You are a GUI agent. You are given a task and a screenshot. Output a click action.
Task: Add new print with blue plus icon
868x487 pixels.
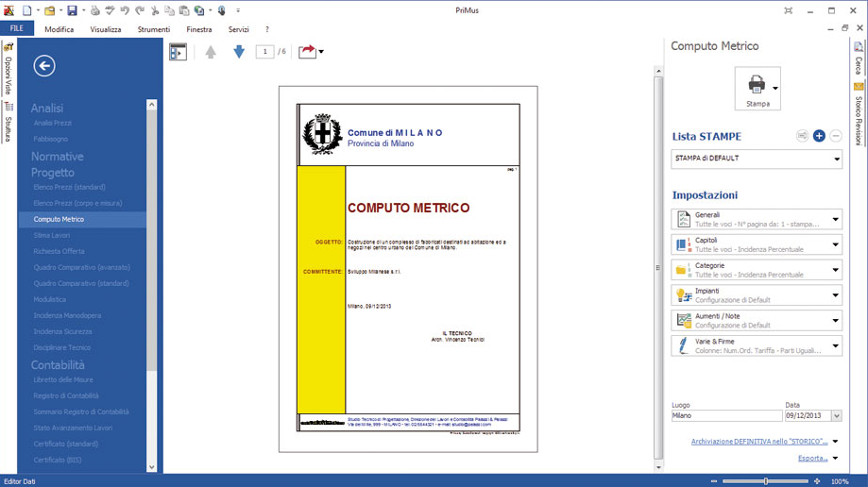tap(819, 136)
